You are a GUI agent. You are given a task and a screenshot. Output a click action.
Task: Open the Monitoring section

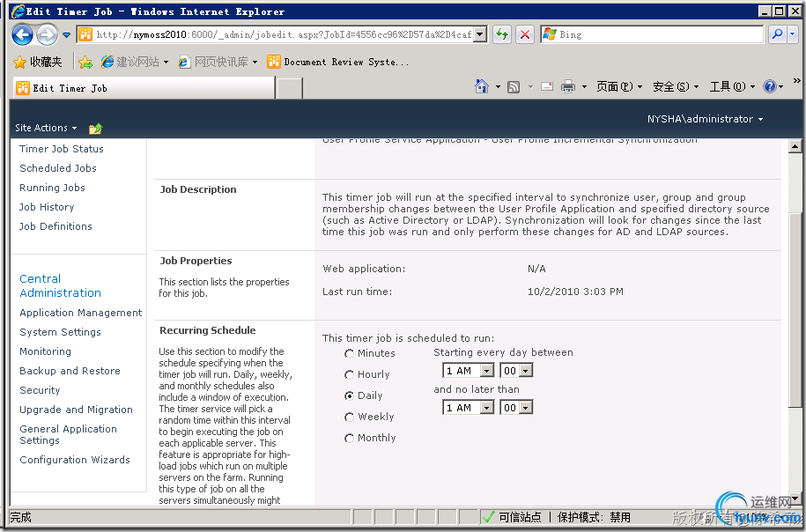(45, 351)
